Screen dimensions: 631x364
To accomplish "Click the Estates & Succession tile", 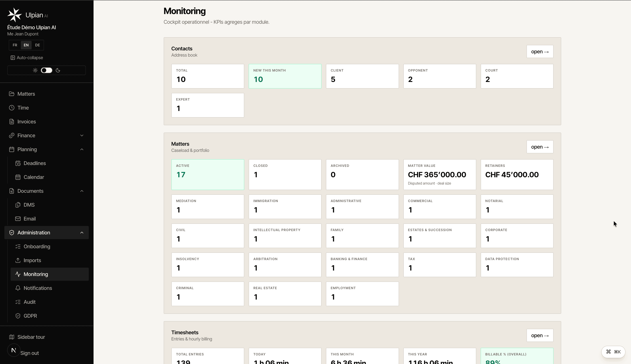I will pyautogui.click(x=440, y=236).
